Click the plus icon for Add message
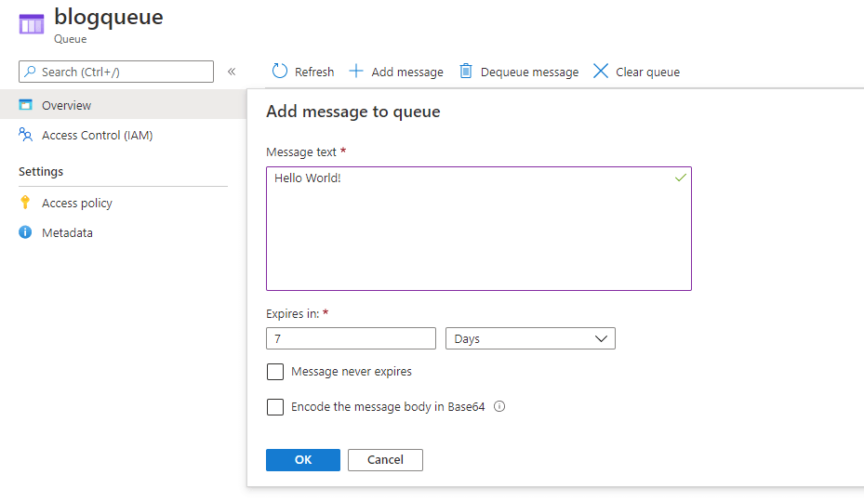 pos(355,71)
